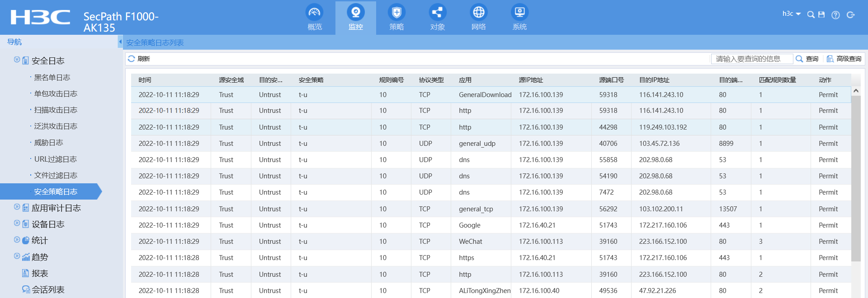Click the table scrollbar up arrow
This screenshot has height=298, width=868.
(856, 91)
